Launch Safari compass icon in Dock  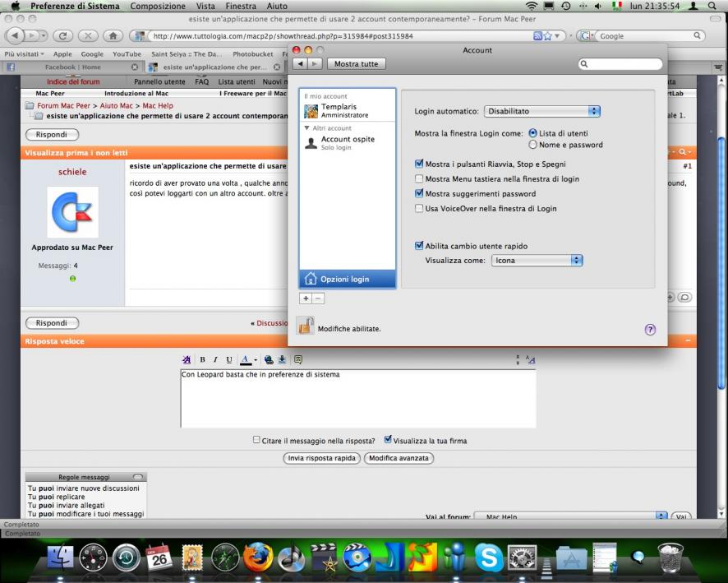(225, 558)
